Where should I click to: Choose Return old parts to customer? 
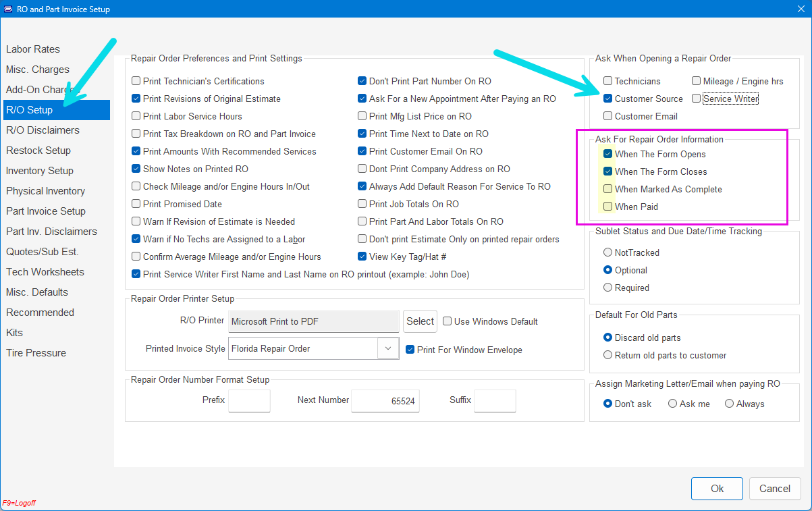pyautogui.click(x=608, y=355)
